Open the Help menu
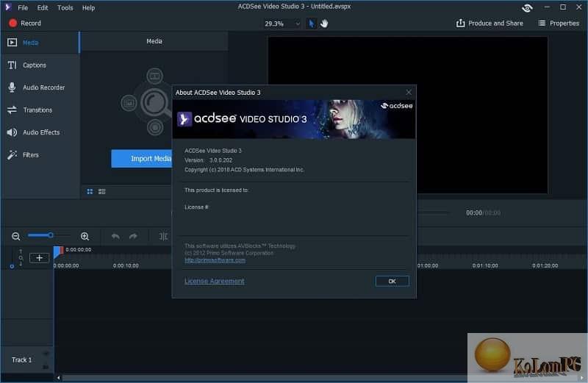The height and width of the screenshot is (383, 588). (88, 7)
